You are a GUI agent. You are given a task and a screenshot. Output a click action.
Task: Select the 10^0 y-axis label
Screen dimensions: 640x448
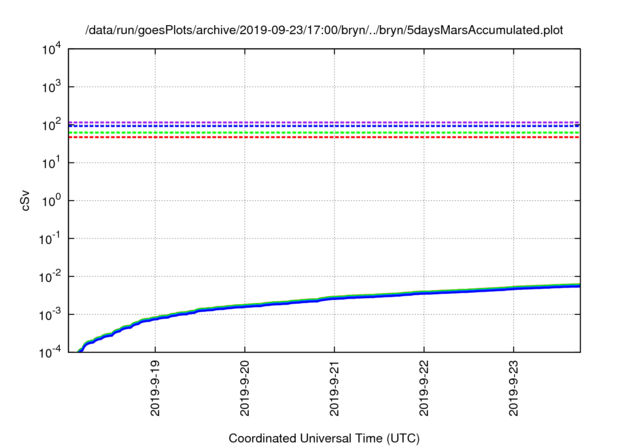(x=51, y=200)
